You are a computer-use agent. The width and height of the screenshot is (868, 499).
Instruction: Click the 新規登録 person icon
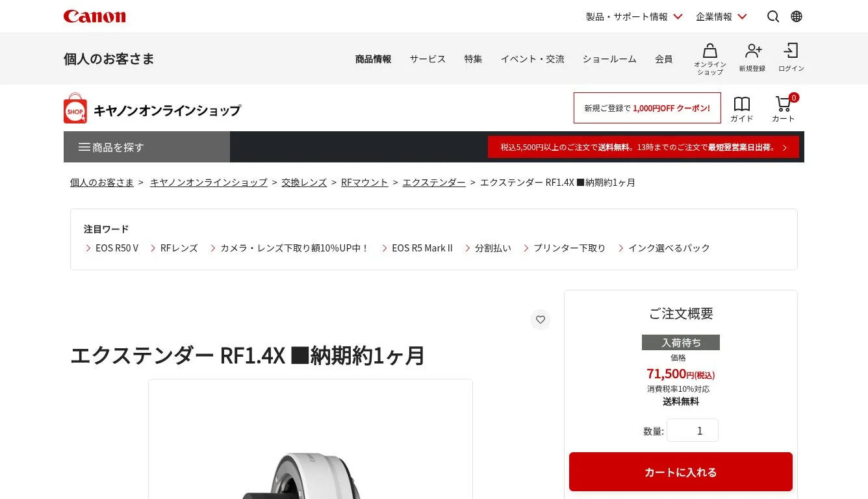pos(752,57)
